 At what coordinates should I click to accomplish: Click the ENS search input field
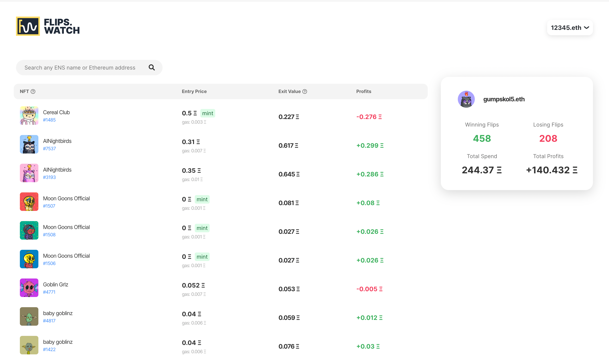89,68
